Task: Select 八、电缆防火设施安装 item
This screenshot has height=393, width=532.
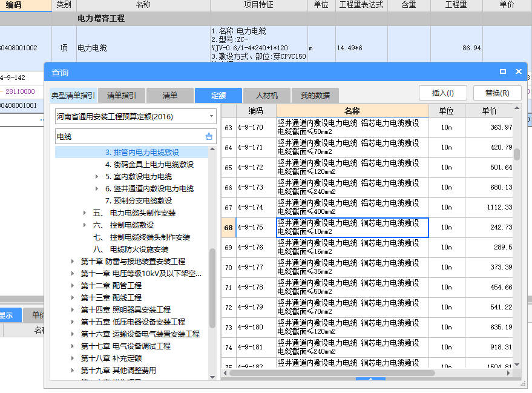Action: tap(131, 249)
